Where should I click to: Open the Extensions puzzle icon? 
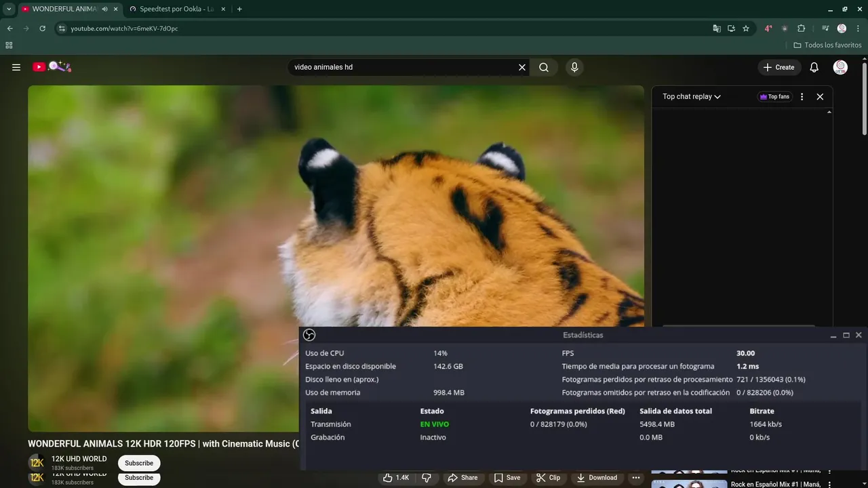click(801, 28)
